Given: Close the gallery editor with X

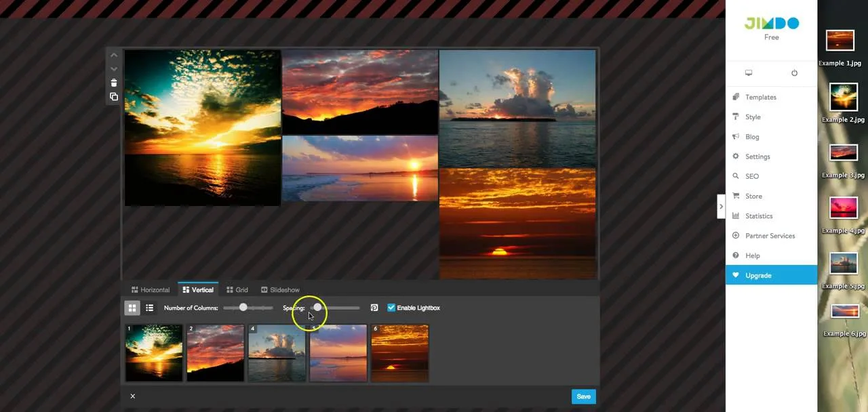Looking at the screenshot, I should coord(132,396).
